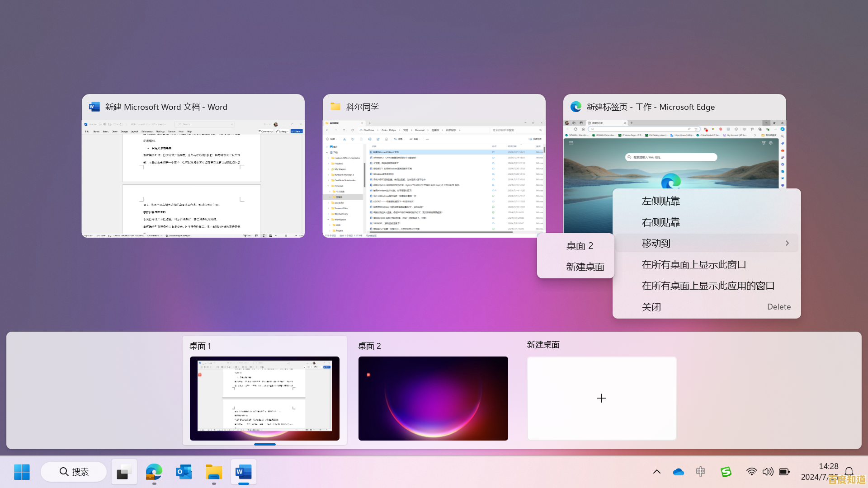Open the 移动到 submenu
Viewport: 868px width, 488px height.
coord(656,243)
